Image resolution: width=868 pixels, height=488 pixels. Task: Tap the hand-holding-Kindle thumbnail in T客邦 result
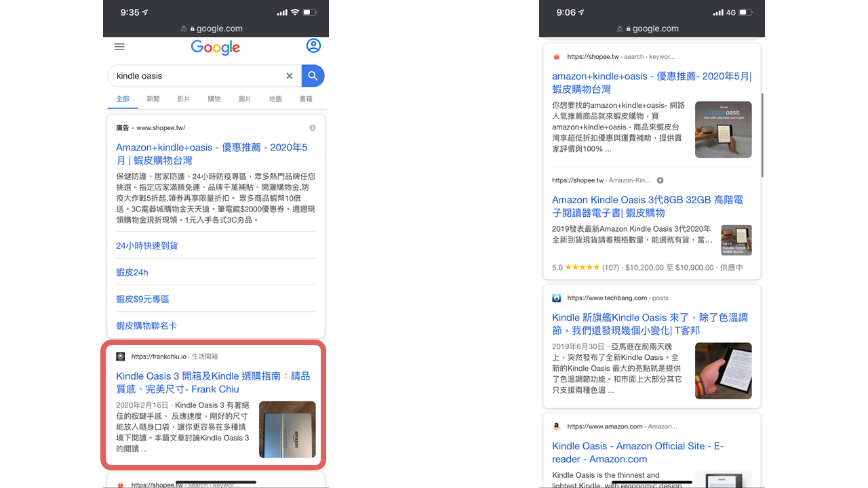point(723,370)
